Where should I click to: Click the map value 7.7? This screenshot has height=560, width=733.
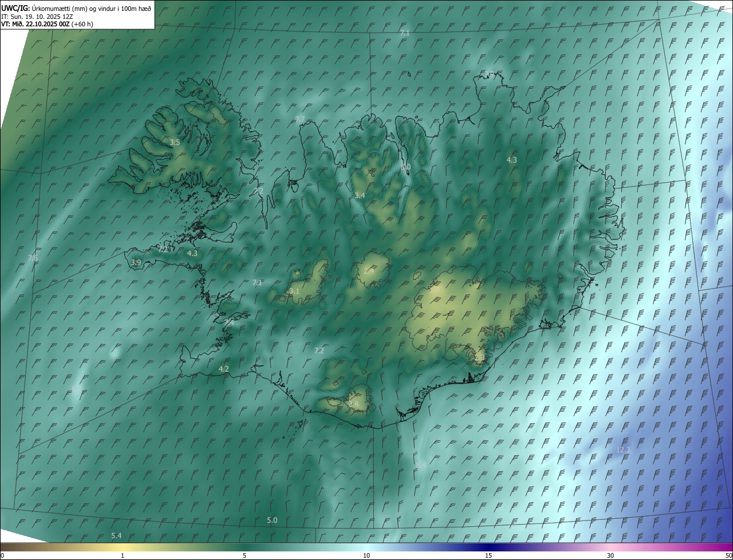pos(300,119)
